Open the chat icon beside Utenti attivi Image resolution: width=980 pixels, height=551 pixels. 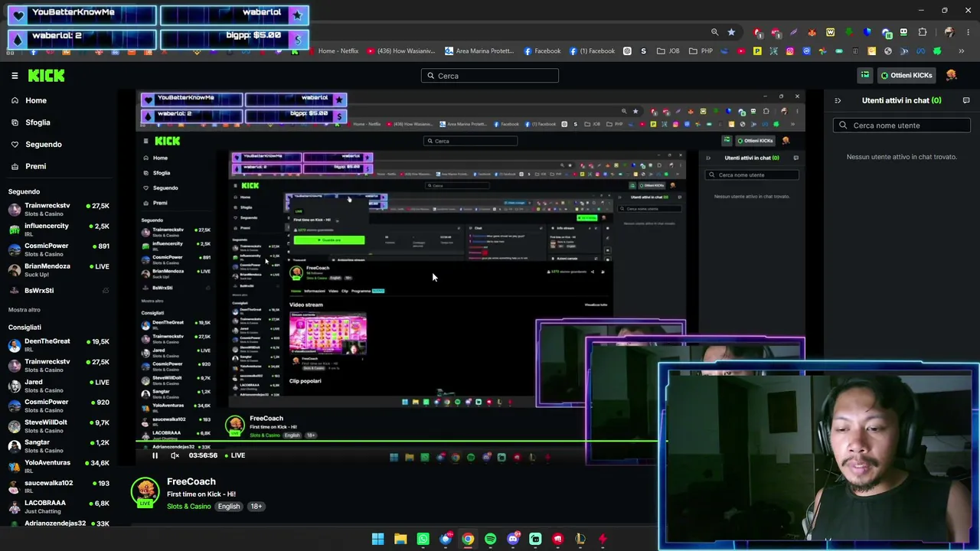tap(966, 100)
